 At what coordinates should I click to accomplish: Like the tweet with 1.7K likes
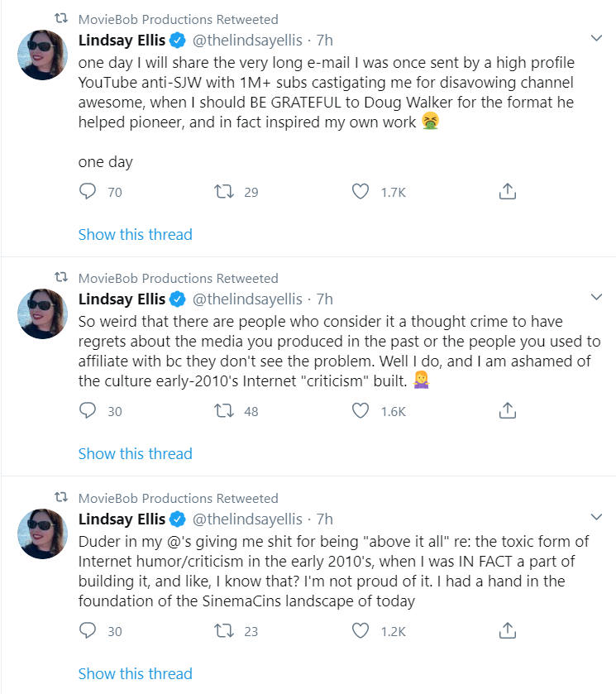(x=361, y=192)
